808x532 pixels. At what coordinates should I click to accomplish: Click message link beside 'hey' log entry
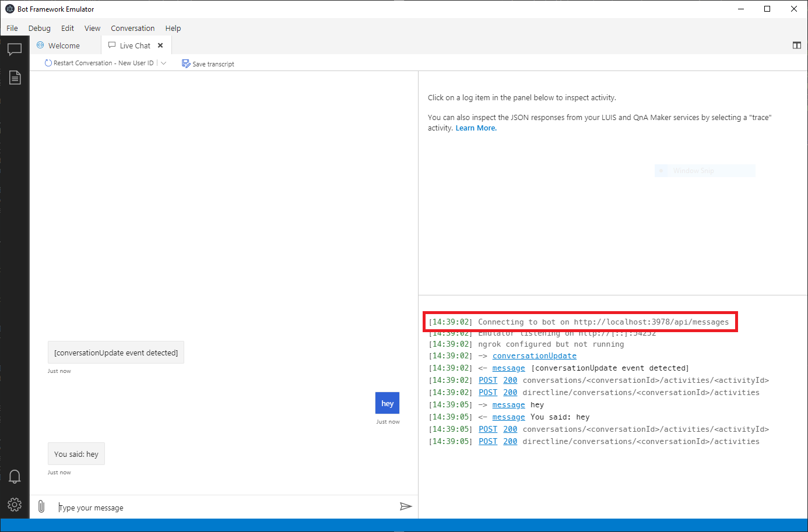(x=508, y=405)
